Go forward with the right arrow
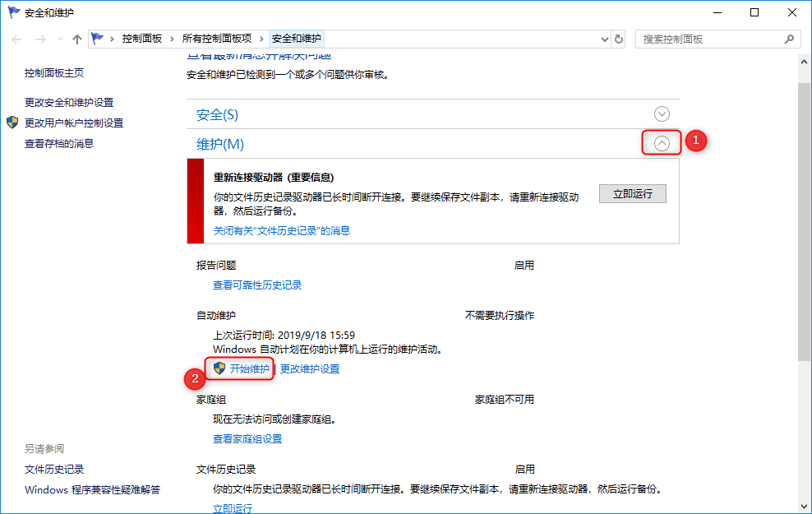Image resolution: width=812 pixels, height=514 pixels. click(40, 39)
